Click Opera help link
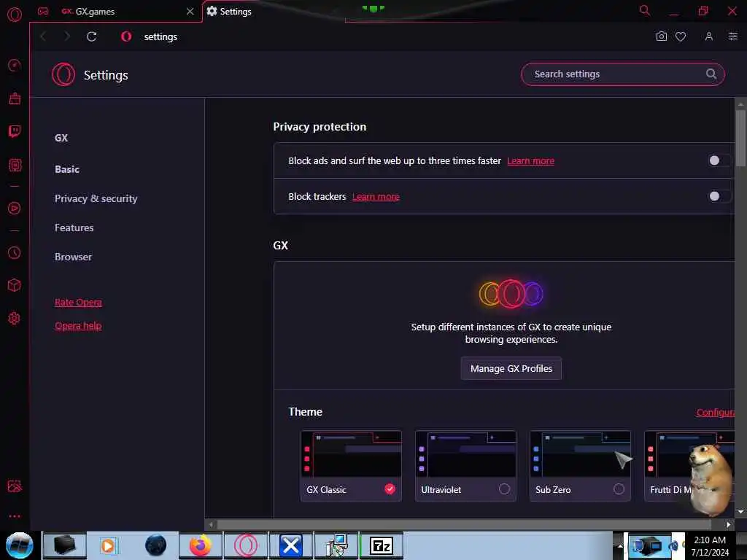This screenshot has height=560, width=747. [x=78, y=326]
